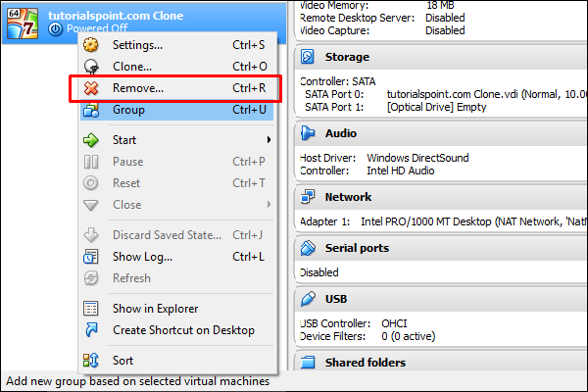
Task: Click the Settings gear icon in context menu
Action: (x=91, y=45)
